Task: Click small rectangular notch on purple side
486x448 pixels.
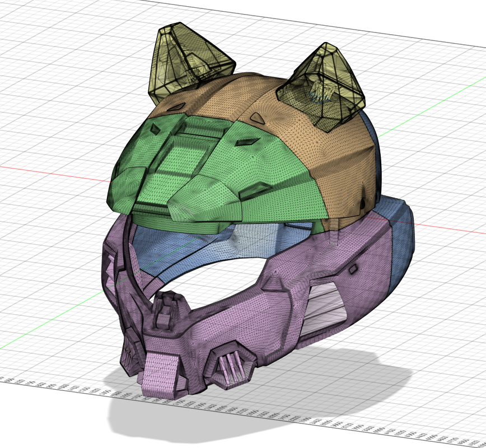Action: point(353,270)
